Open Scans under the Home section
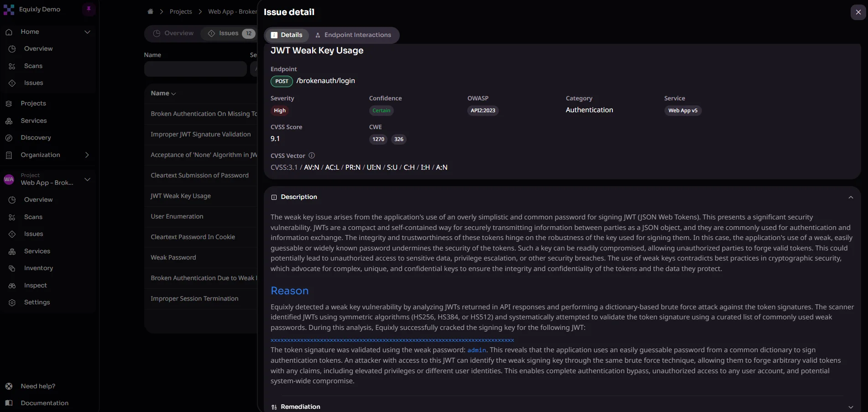The image size is (868, 412). [x=33, y=66]
